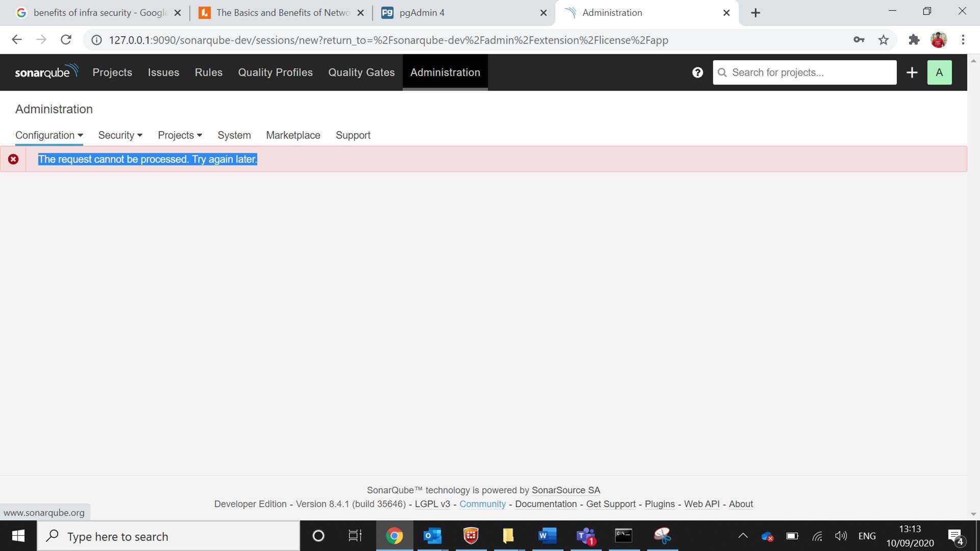Bookmark this page with star icon

[884, 40]
